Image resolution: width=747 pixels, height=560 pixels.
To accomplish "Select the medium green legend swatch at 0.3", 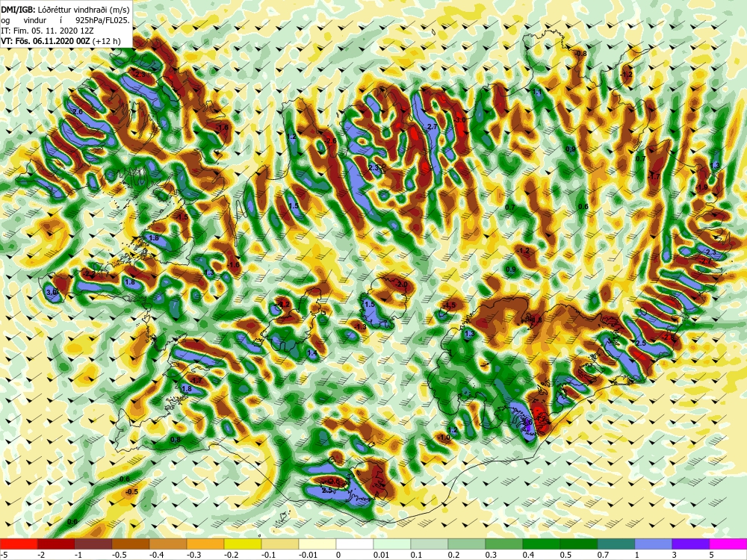I will (504, 544).
